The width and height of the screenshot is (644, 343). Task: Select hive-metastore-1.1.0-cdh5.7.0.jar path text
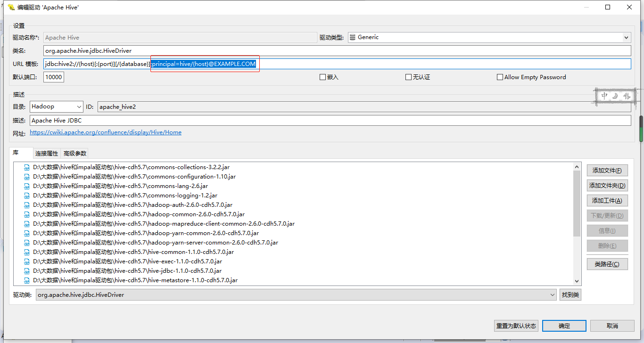click(x=135, y=280)
